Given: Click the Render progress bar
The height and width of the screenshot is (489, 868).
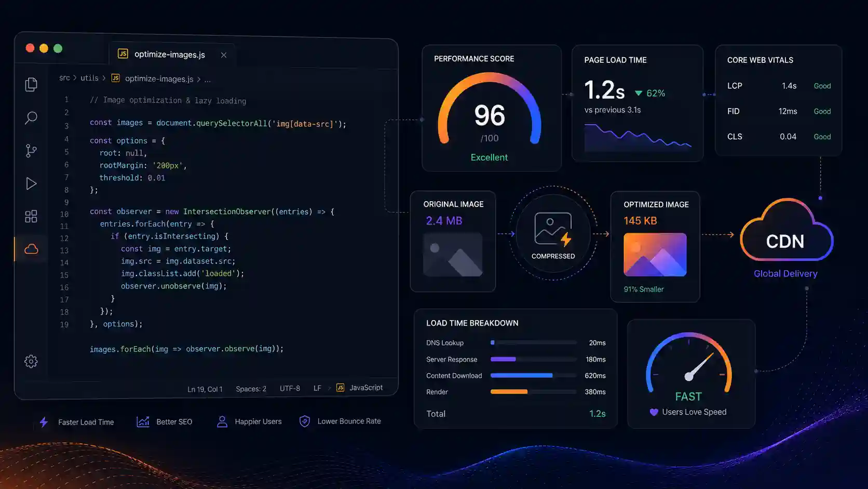Looking at the screenshot, I should (534, 392).
